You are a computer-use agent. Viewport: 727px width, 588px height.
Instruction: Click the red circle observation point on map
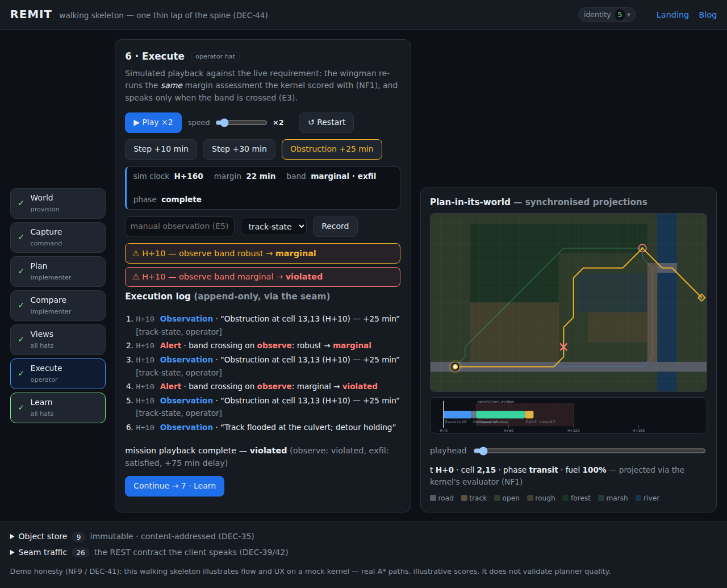(x=642, y=248)
